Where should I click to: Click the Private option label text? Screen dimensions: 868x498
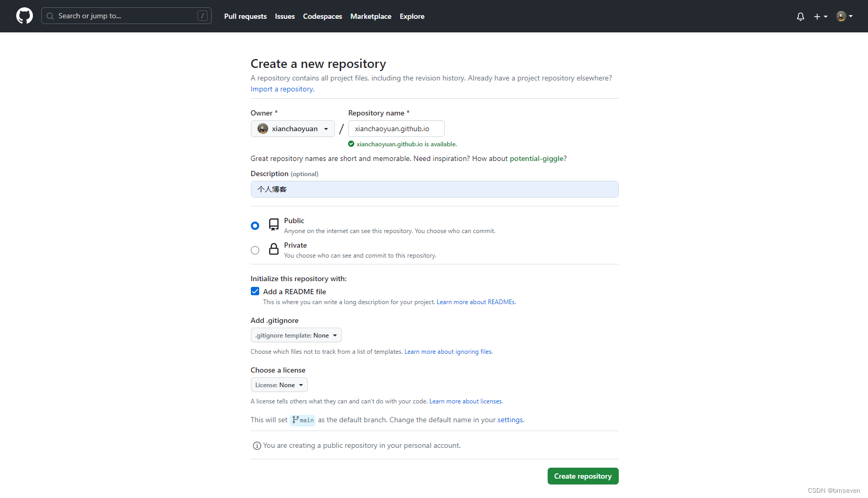(295, 245)
